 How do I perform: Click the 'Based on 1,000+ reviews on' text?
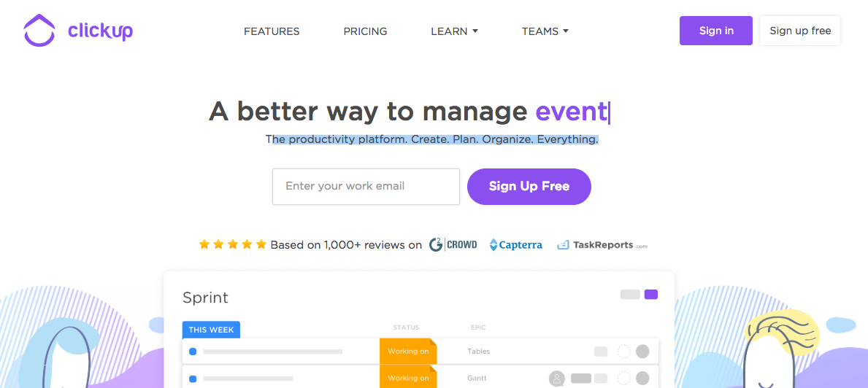346,245
